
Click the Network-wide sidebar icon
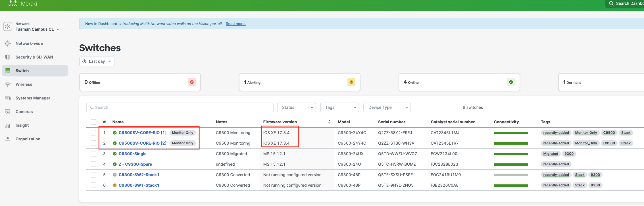click(8, 43)
